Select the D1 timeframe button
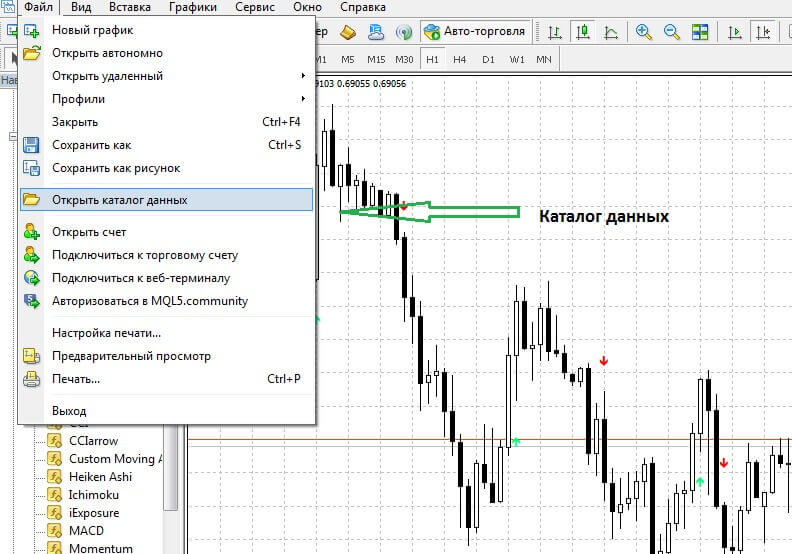Image resolution: width=792 pixels, height=554 pixels. click(488, 59)
